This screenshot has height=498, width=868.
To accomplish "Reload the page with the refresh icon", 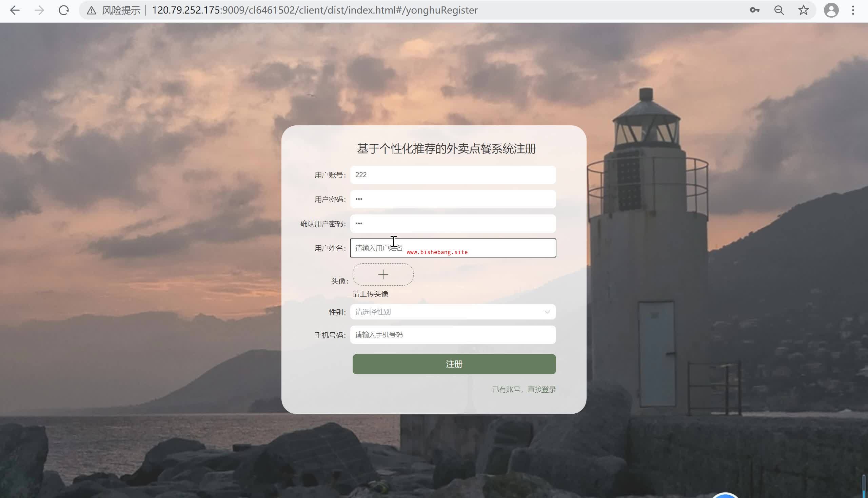I will click(64, 10).
